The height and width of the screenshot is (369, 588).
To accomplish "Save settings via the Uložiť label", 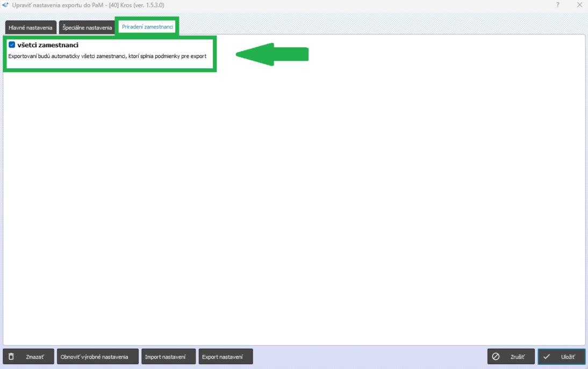I will [x=569, y=357].
